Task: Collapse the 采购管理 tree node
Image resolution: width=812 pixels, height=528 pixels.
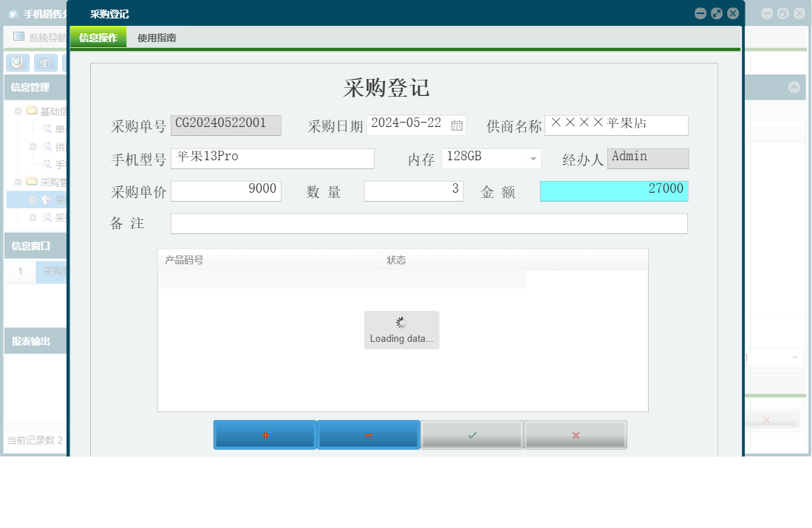Action: click(18, 180)
